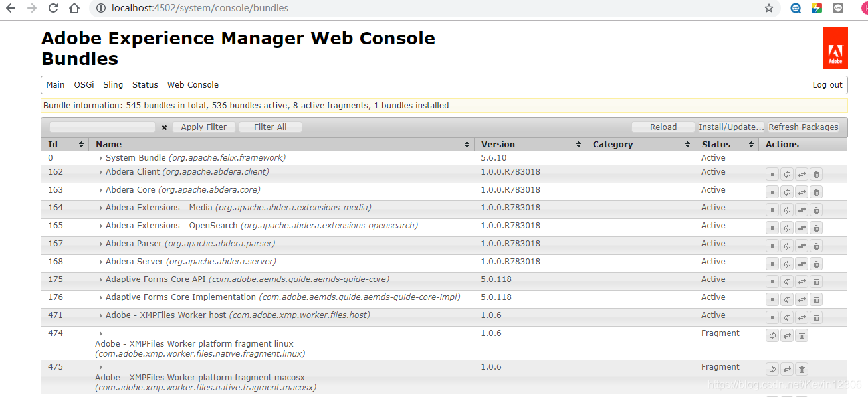
Task: Click version 5.6.10 of System Bundle
Action: (494, 158)
